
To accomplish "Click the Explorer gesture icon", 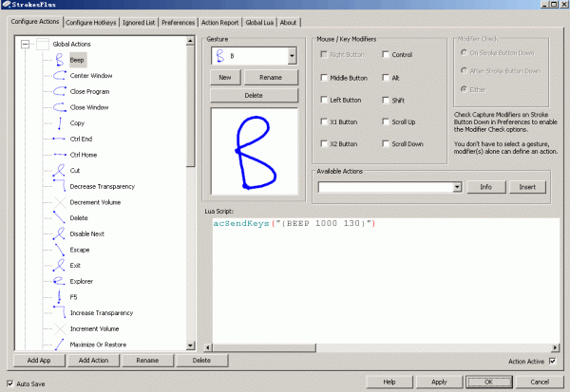I will tap(59, 281).
